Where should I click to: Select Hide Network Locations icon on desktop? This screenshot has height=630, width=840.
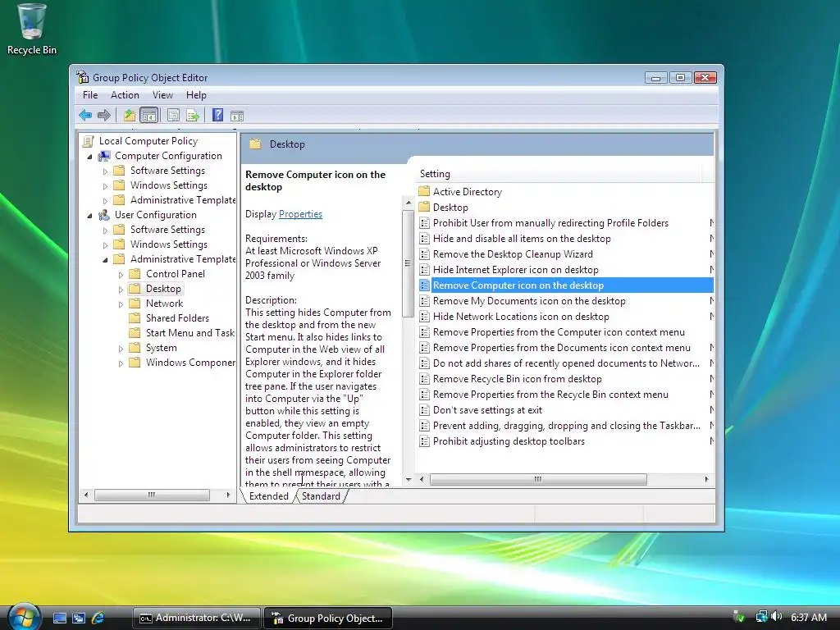(x=521, y=317)
